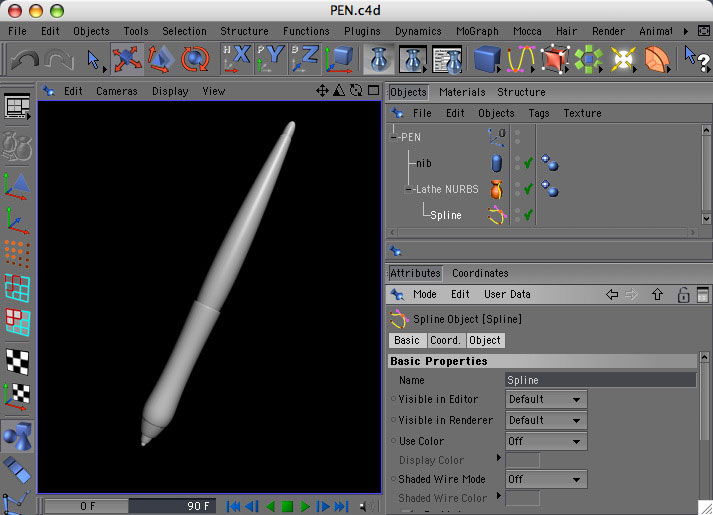Toggle the X-axis lock
The width and height of the screenshot is (713, 515).
pos(237,60)
